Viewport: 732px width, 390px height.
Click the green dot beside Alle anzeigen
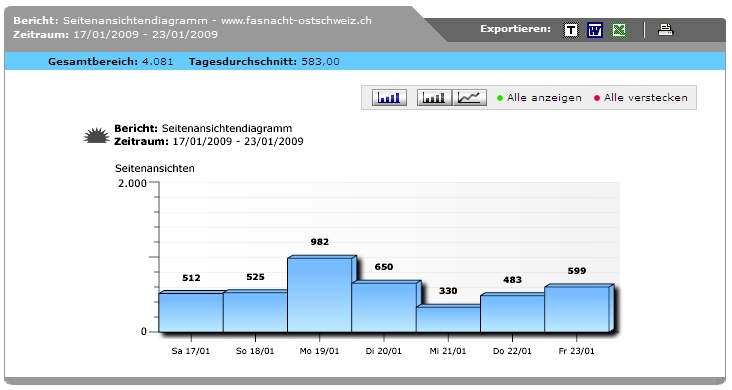click(x=500, y=98)
